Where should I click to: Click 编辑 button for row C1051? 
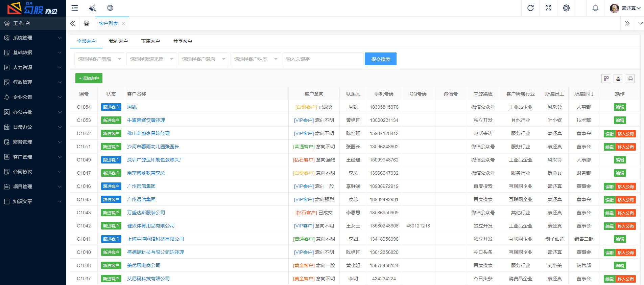[x=610, y=147]
